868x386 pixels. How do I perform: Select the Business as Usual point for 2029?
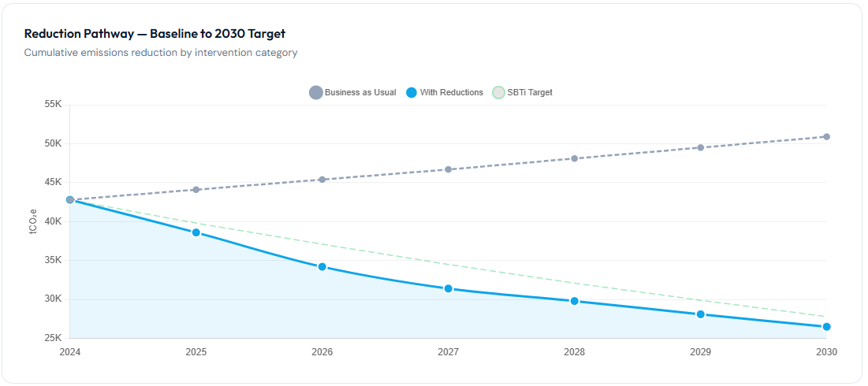pos(701,147)
